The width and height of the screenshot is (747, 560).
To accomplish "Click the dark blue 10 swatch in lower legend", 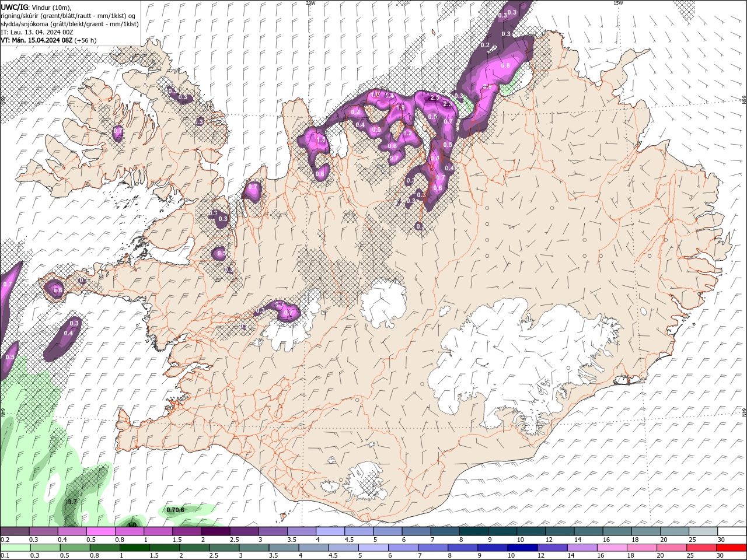I will coord(522,548).
